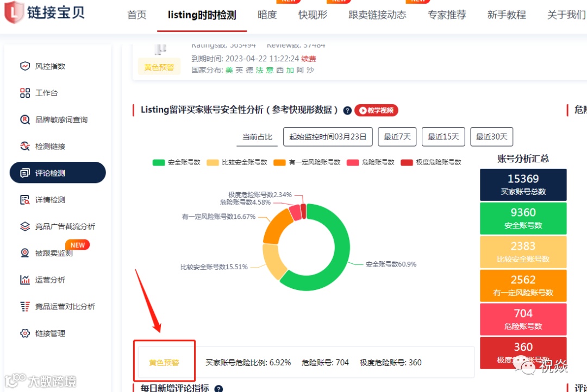Viewport: 587px width, 392px height.
Task: Select 最近7天 time range
Action: (397, 137)
